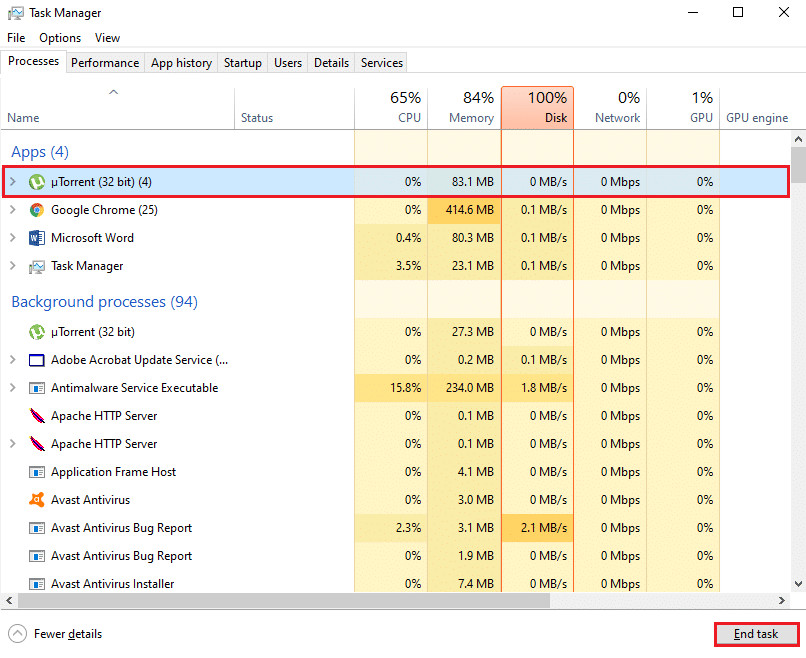The image size is (806, 658).
Task: Click the Avast Antivirus icon
Action: click(37, 499)
